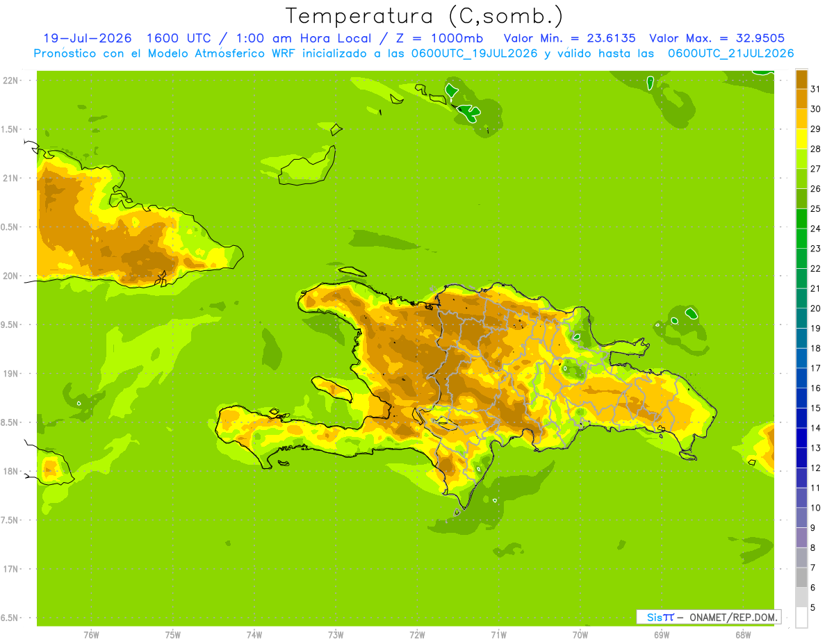Pick the yellow-orange swatch between 29 and 30
Image resolution: width=834 pixels, height=644 pixels.
(x=801, y=119)
